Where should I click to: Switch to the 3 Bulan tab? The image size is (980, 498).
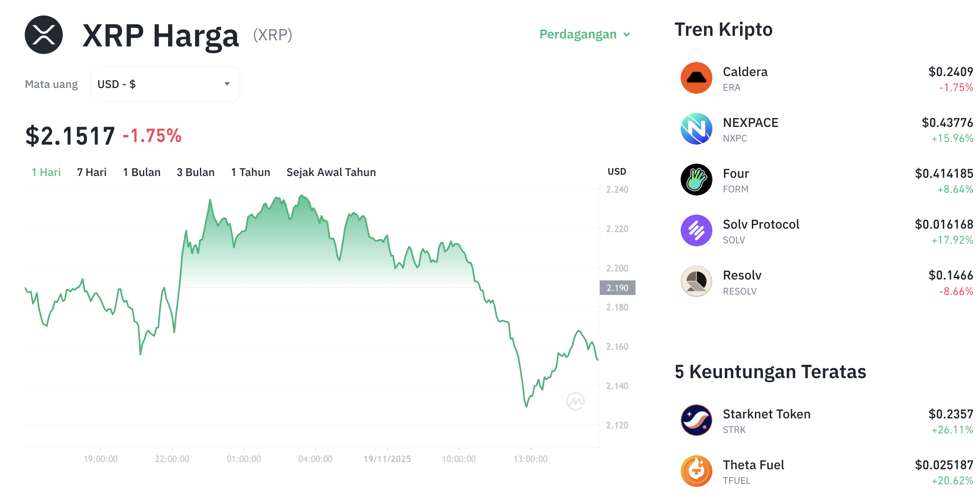pyautogui.click(x=195, y=172)
